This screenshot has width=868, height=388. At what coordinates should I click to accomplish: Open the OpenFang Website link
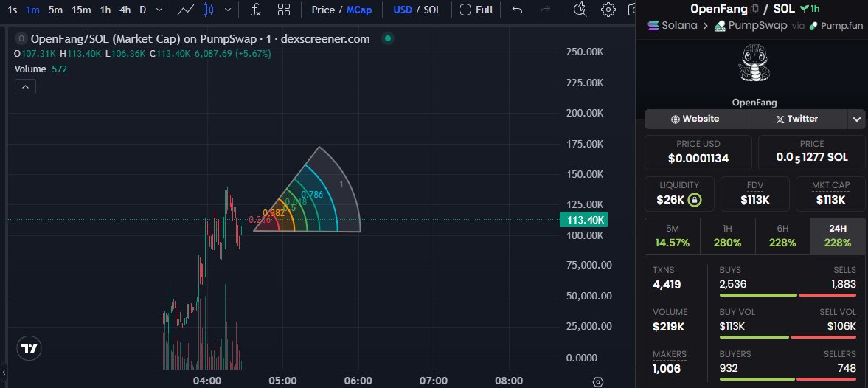(695, 119)
